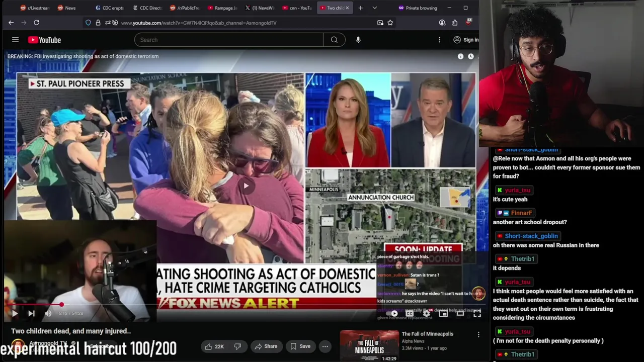Click the Sign in button
This screenshot has width=644, height=362.
click(466, 40)
